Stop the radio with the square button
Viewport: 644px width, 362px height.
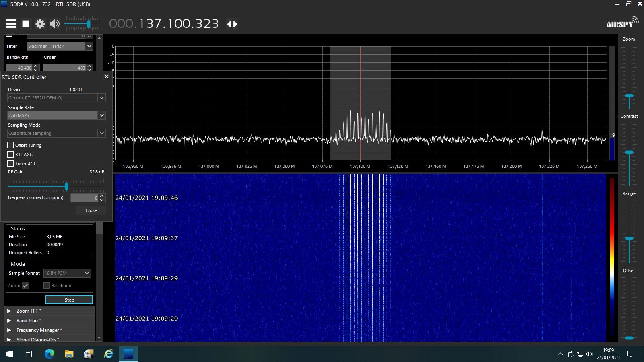tap(26, 24)
